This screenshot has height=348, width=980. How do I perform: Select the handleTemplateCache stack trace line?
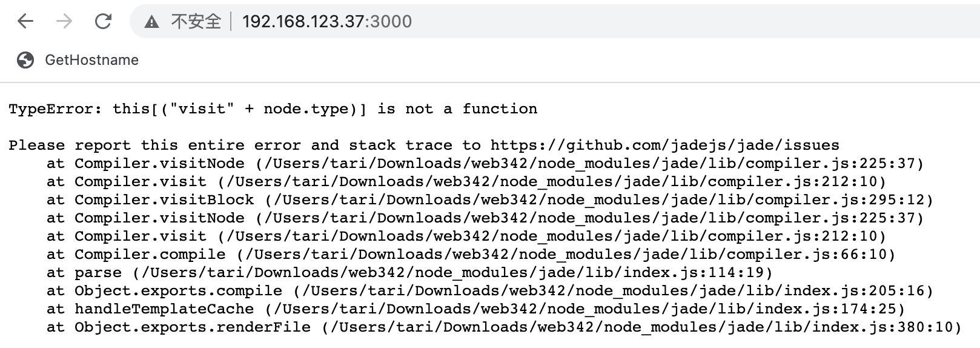(x=475, y=309)
